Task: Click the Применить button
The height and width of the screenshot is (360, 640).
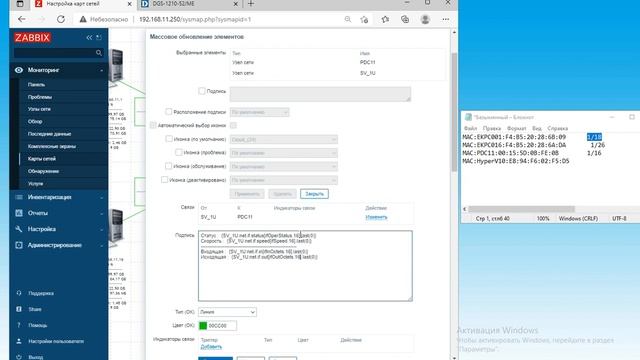Action: point(247,194)
